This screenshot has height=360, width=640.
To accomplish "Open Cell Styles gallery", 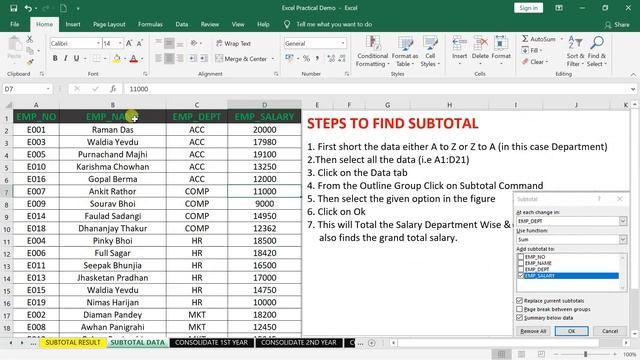I will coord(430,51).
